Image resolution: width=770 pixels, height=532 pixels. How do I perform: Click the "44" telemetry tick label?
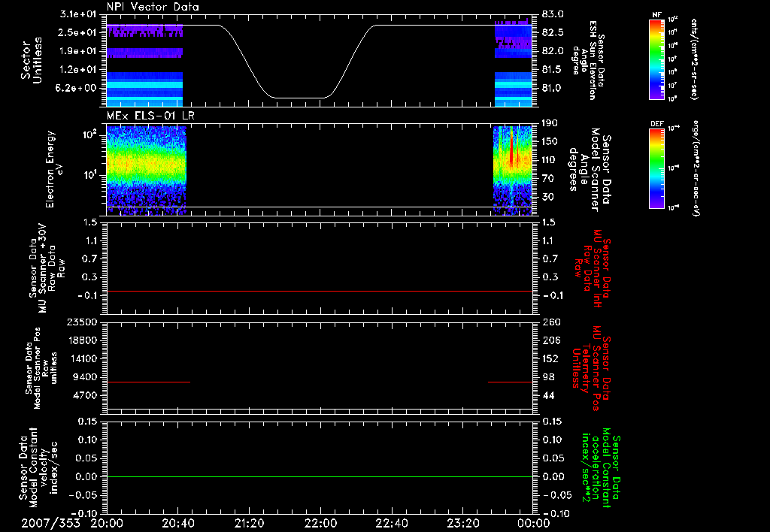[x=547, y=395]
